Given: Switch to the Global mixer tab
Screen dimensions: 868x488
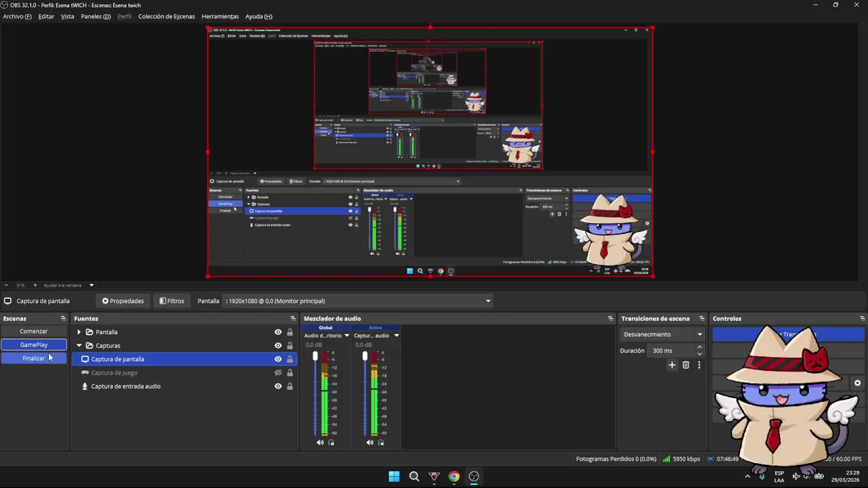Looking at the screenshot, I should point(325,328).
